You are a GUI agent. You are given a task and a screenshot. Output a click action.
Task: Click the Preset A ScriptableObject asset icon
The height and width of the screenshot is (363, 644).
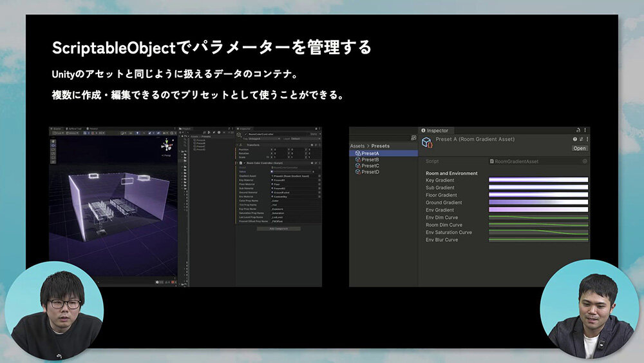(428, 142)
